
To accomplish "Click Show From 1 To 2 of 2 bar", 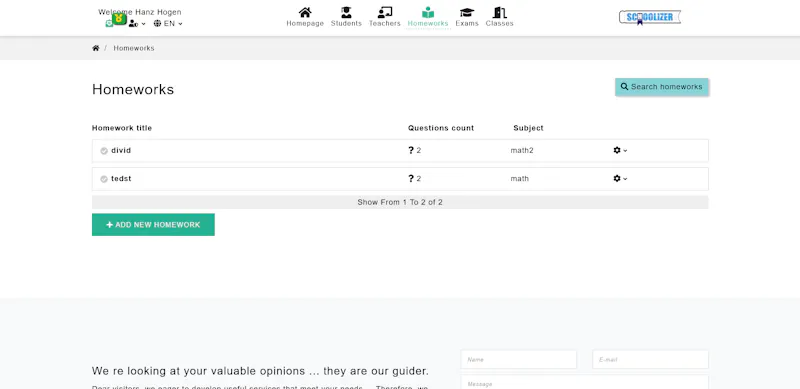I will pos(400,202).
